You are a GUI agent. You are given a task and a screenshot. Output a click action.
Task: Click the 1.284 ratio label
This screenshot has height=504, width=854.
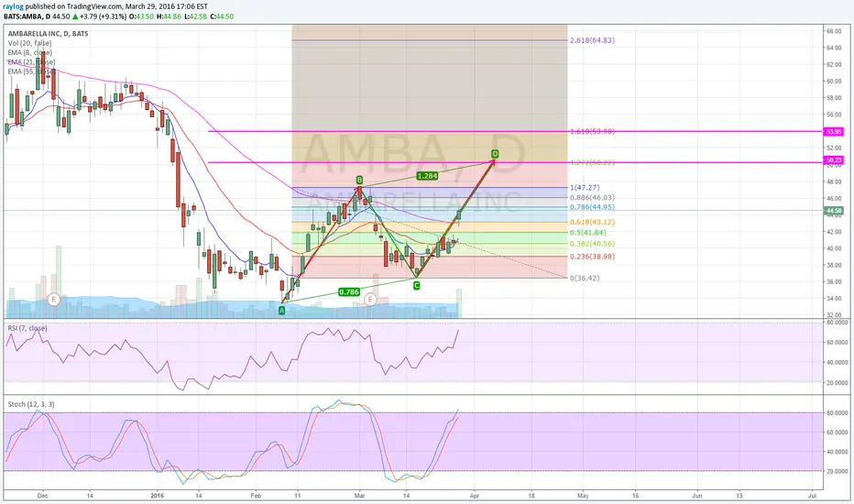[428, 175]
